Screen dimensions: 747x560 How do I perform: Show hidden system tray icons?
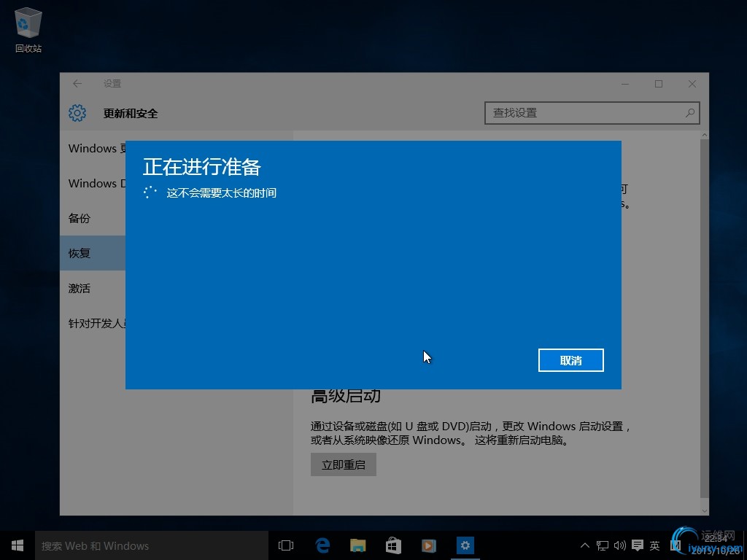(x=585, y=545)
